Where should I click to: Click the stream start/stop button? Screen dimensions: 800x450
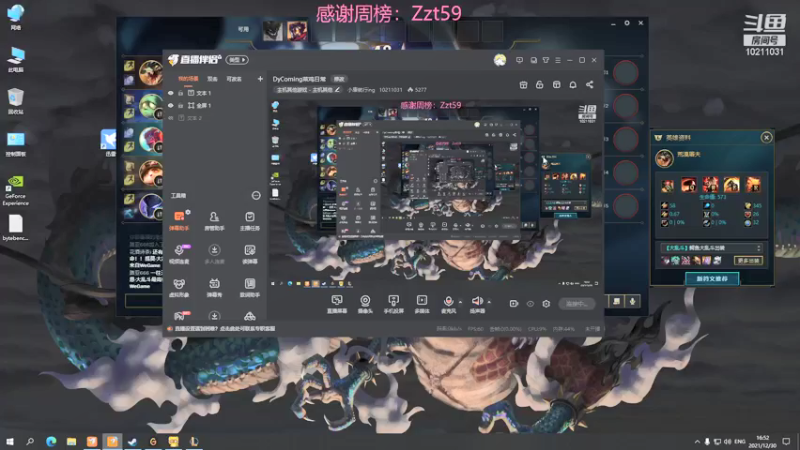pyautogui.click(x=577, y=304)
